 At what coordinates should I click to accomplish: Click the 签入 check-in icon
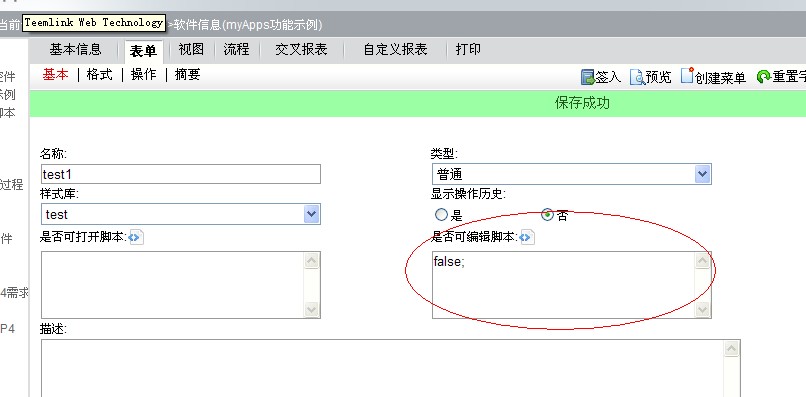tap(588, 77)
